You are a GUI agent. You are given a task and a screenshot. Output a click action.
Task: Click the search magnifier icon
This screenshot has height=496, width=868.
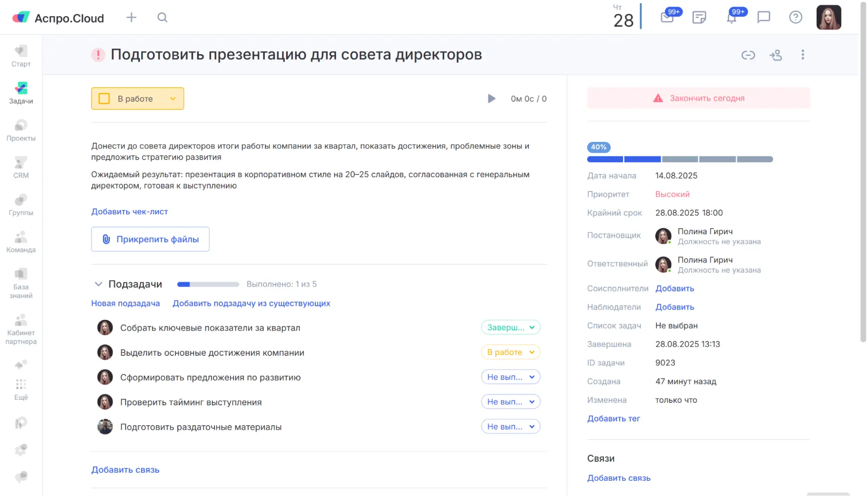click(x=162, y=17)
